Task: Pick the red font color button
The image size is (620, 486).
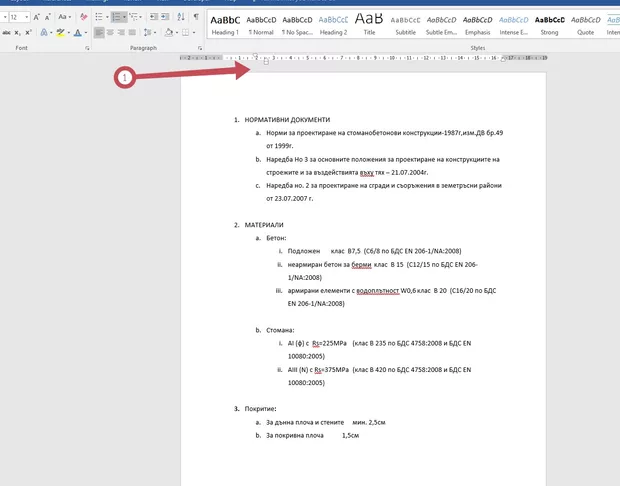Action: coord(77,33)
